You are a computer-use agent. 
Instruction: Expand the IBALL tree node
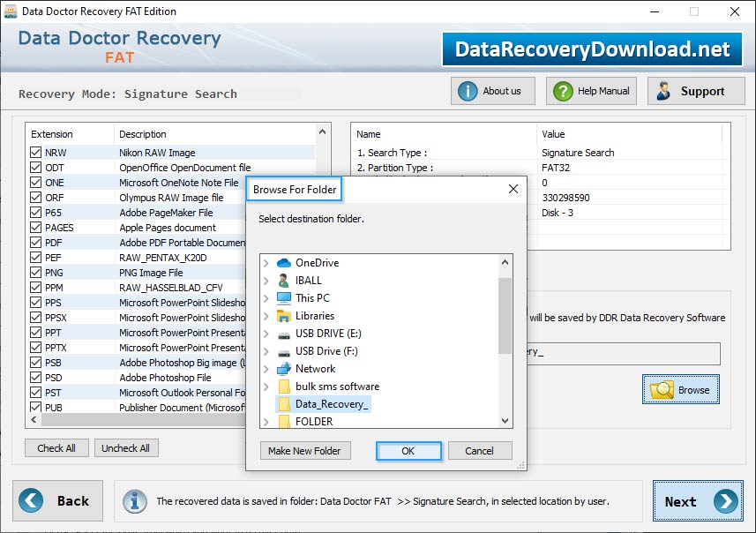coord(266,281)
